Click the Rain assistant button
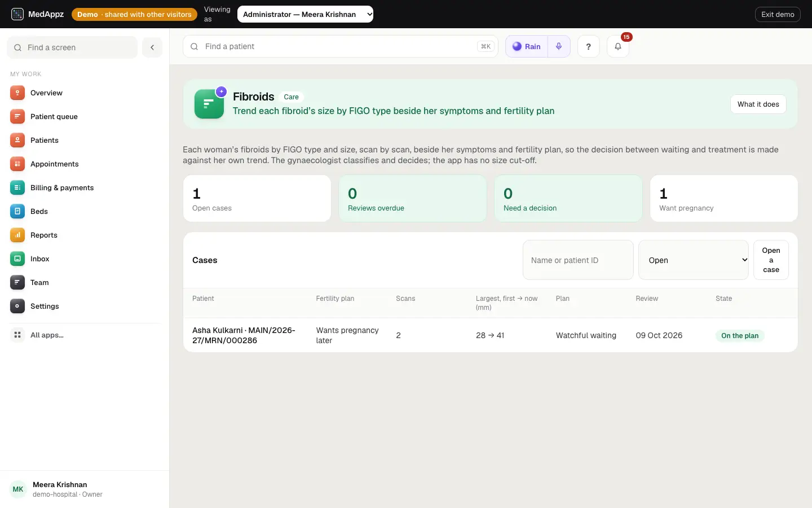Screen dimensions: 812x508 click(527, 46)
